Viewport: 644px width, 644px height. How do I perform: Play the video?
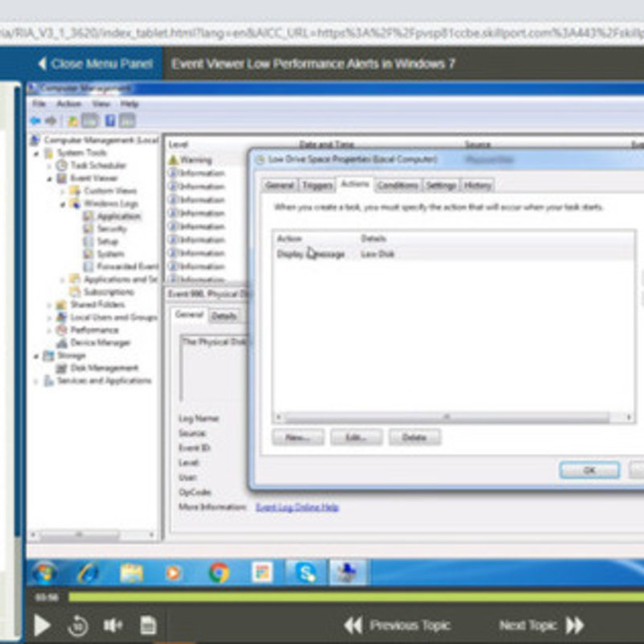tap(42, 625)
